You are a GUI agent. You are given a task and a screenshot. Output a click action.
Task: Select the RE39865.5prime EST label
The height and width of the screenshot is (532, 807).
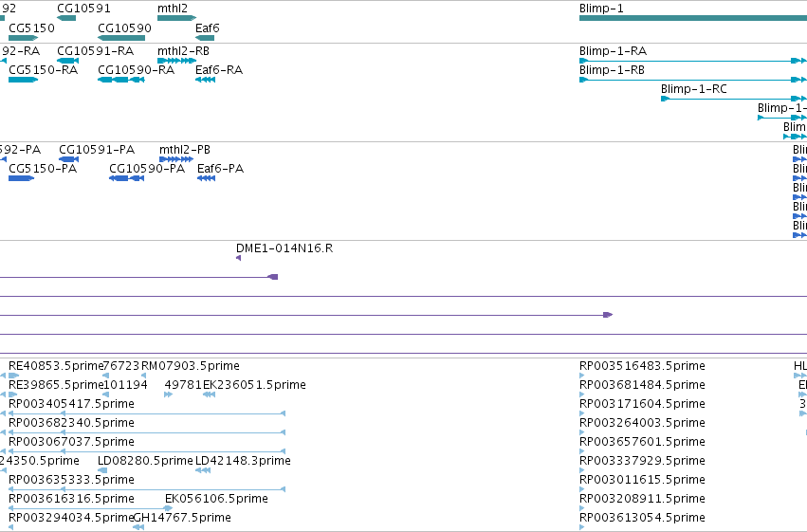(57, 385)
